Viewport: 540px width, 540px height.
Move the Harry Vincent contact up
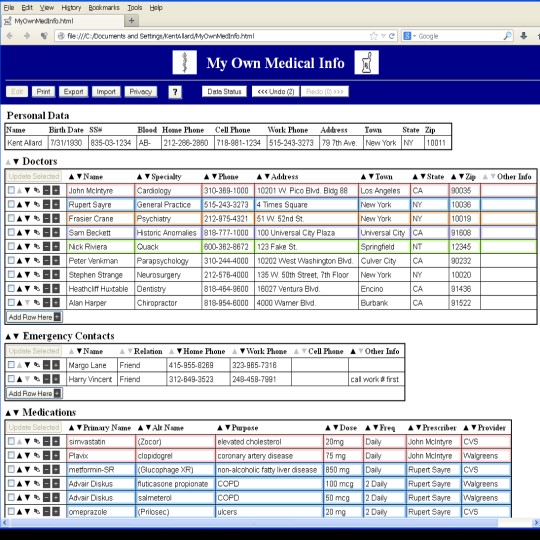19,379
